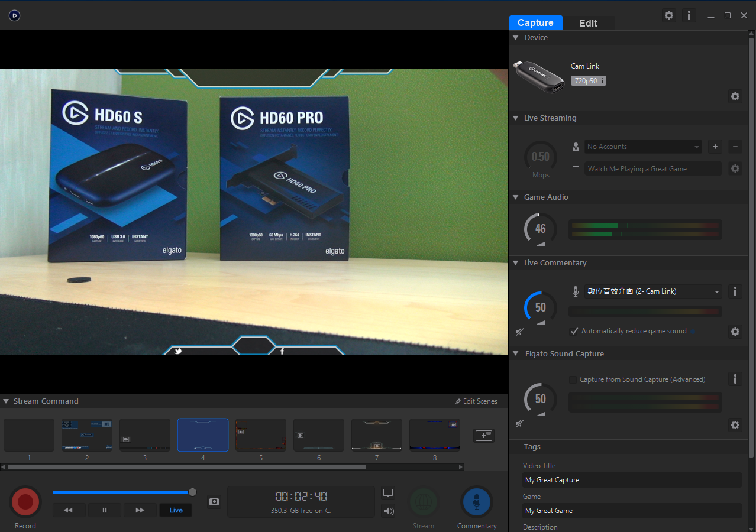
Task: Click the Video Title field 'My Great Capture'
Action: click(x=632, y=480)
